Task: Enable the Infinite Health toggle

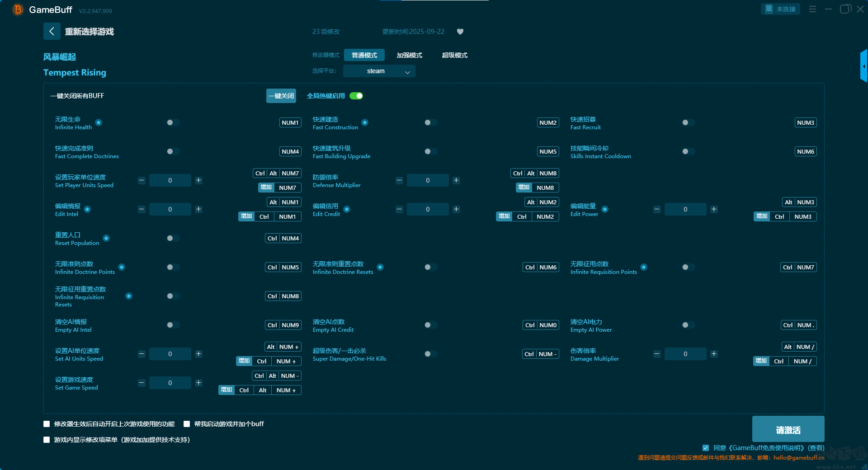Action: point(173,122)
